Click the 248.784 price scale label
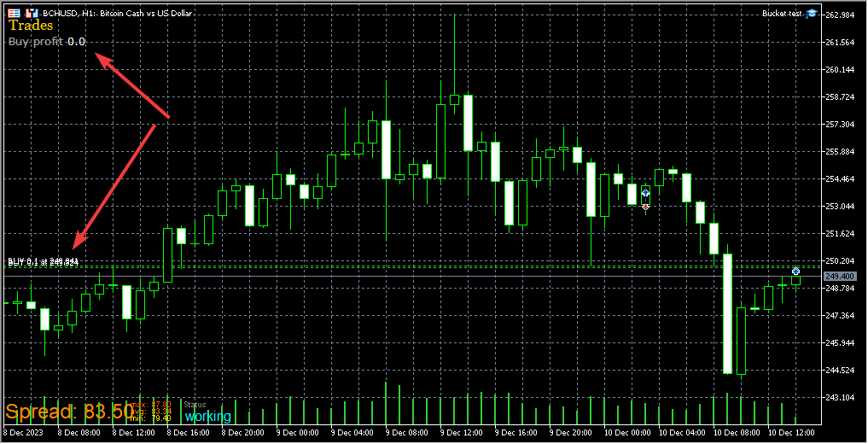The width and height of the screenshot is (868, 444). (840, 289)
